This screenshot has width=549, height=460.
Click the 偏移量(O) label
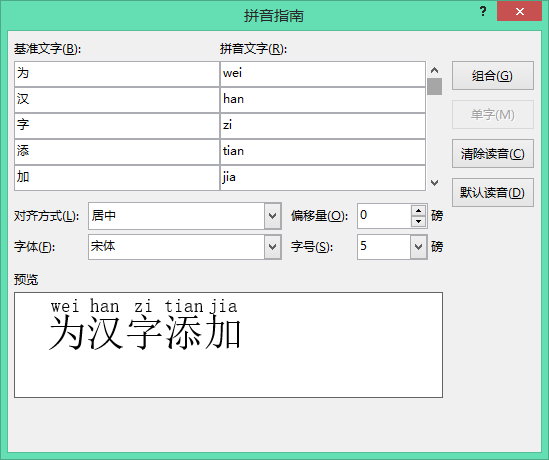tap(319, 216)
